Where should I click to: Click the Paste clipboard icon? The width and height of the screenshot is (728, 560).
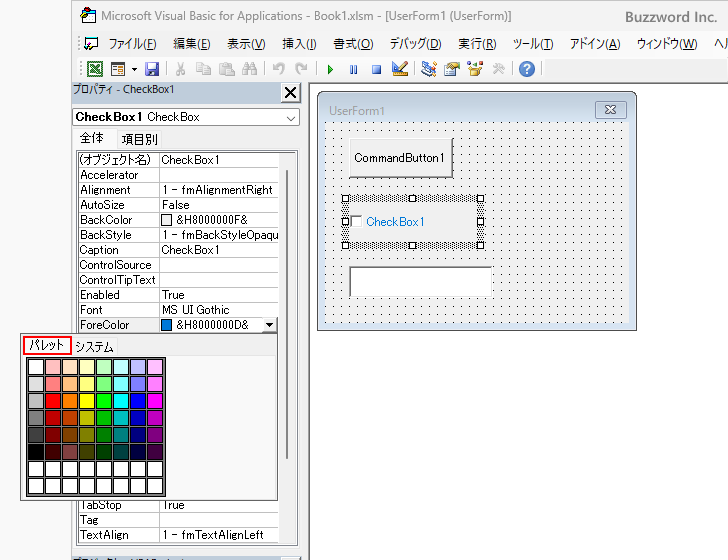point(226,69)
